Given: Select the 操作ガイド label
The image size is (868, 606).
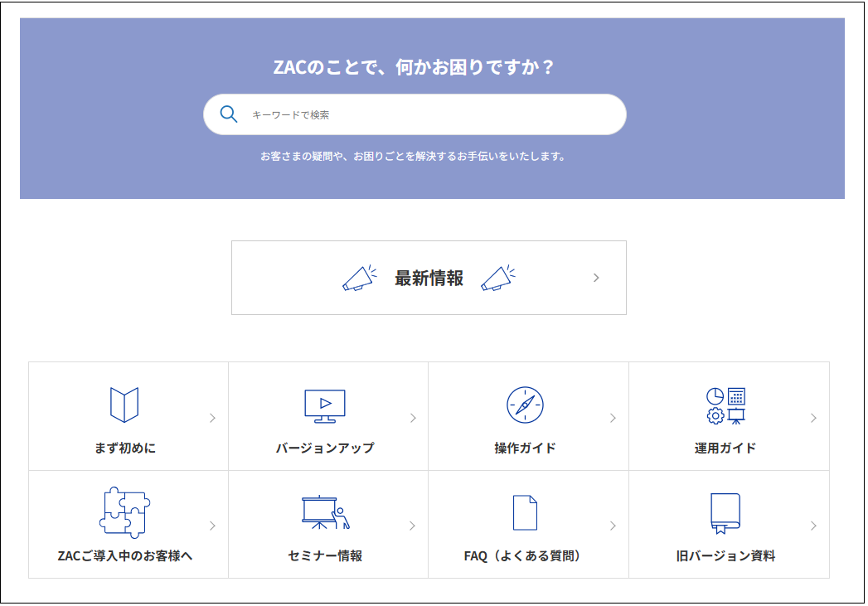Looking at the screenshot, I should pos(525,448).
